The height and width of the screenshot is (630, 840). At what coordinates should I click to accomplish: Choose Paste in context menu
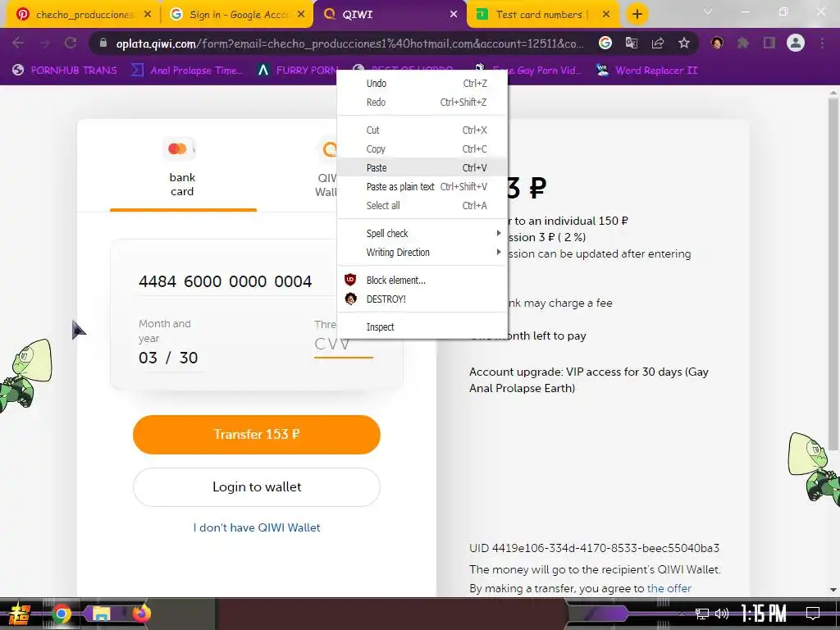coord(422,167)
